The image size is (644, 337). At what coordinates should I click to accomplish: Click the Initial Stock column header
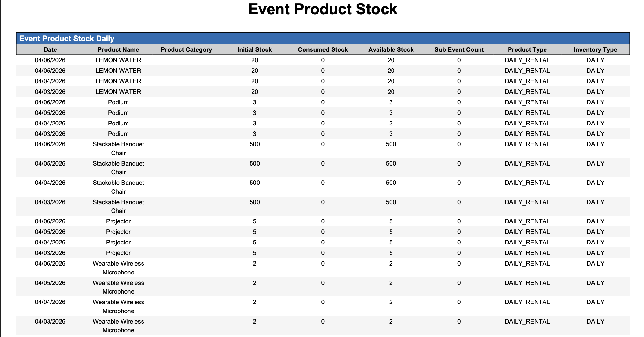click(x=254, y=49)
